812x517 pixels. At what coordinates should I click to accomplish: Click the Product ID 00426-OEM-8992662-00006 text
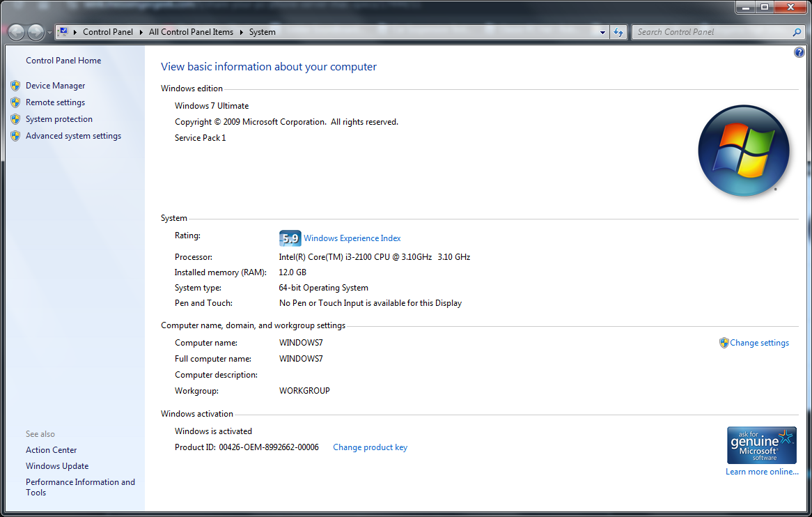(x=247, y=447)
